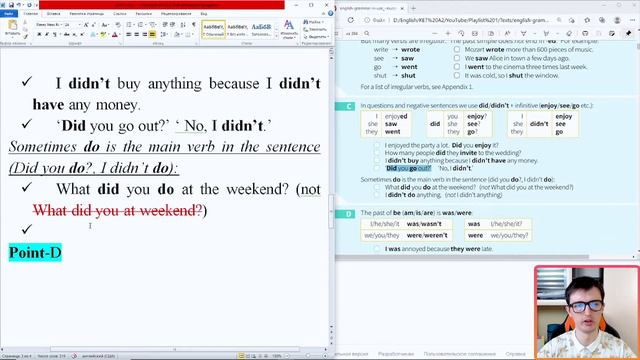Viewport: 640px width, 360px height.
Task: Switch to the Разметка страницы tab
Action: tap(87, 13)
